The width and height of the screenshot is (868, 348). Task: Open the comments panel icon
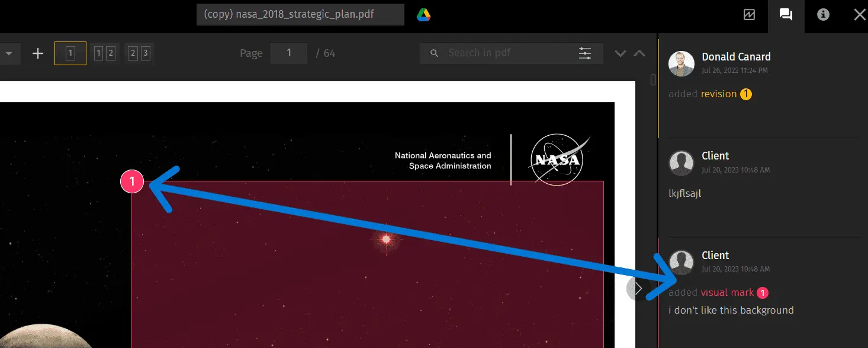coord(786,16)
